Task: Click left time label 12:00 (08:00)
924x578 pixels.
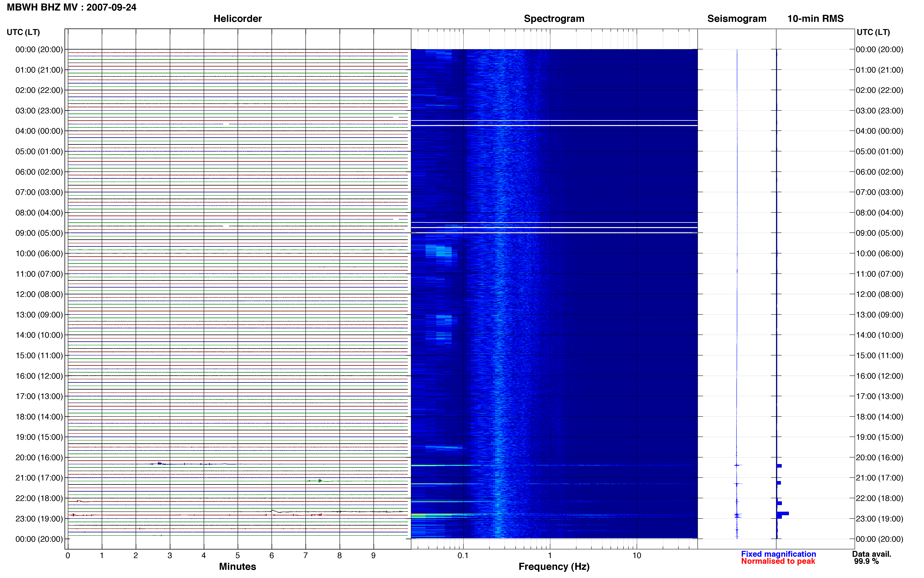Action: pos(39,294)
